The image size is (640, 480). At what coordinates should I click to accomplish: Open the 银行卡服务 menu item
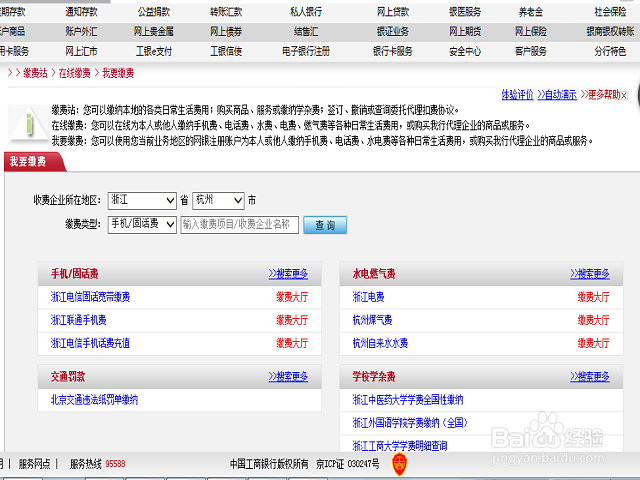[393, 51]
